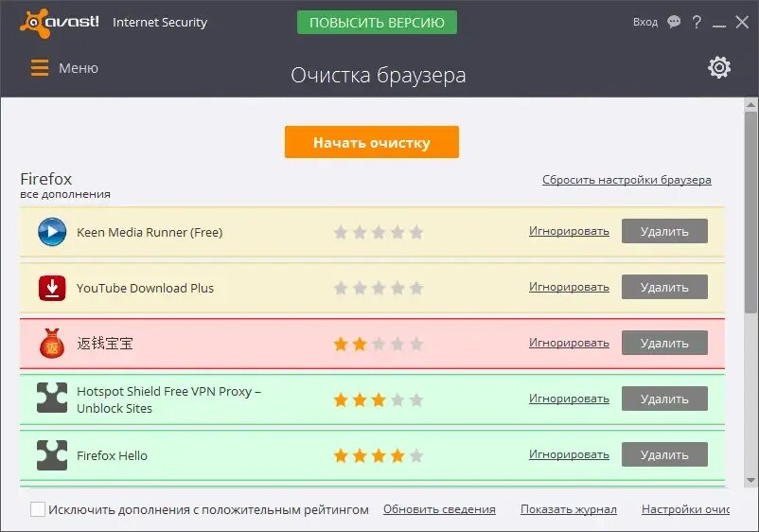Click the red money bag add-on icon

pyautogui.click(x=52, y=344)
